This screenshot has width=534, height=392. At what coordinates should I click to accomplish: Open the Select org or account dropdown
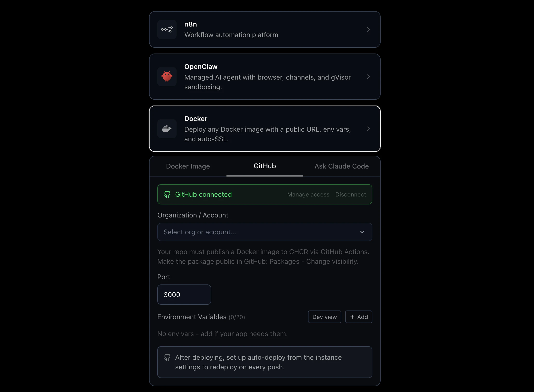[x=265, y=232]
